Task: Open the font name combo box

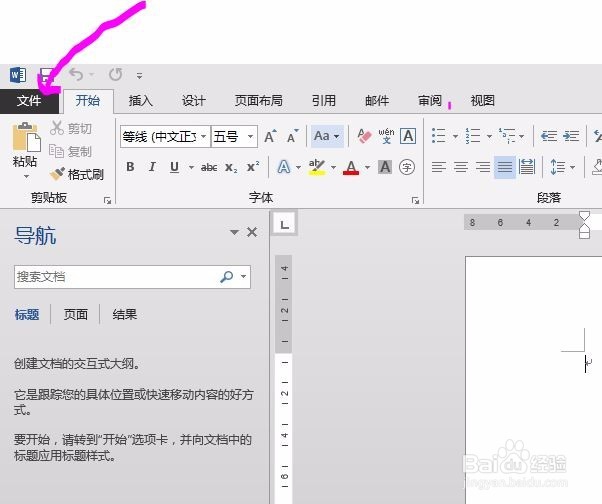Action: [165, 136]
